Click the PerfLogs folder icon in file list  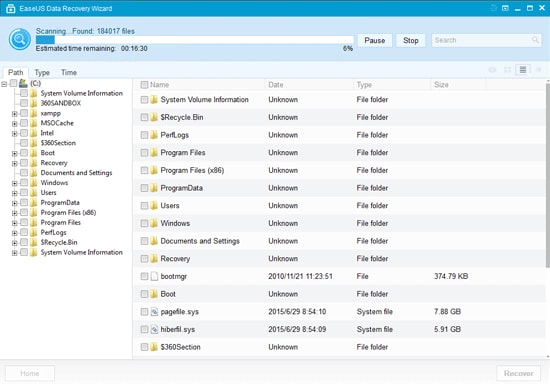154,135
